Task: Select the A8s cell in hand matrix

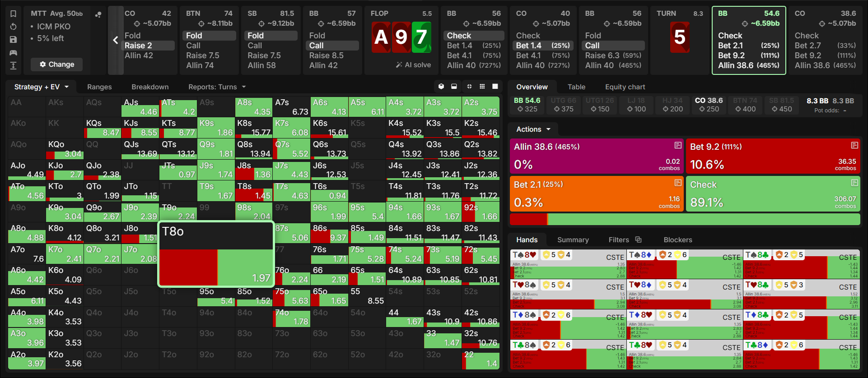Action: click(x=254, y=107)
